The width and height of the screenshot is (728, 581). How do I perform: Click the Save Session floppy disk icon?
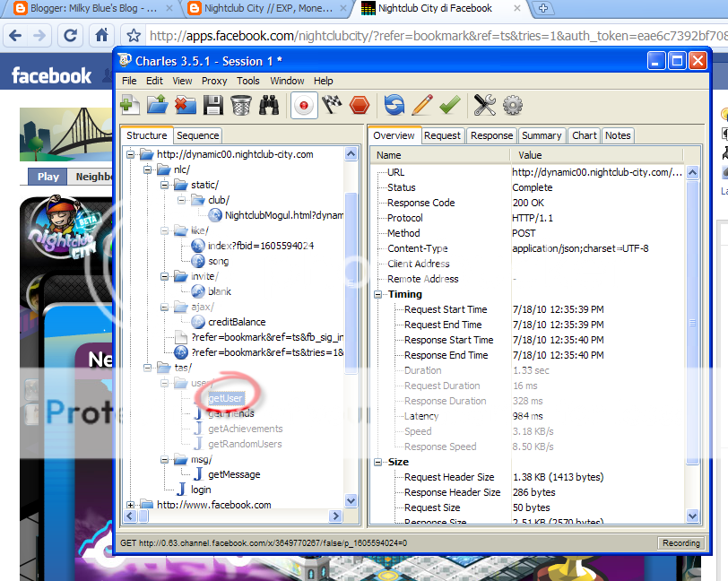coord(212,105)
